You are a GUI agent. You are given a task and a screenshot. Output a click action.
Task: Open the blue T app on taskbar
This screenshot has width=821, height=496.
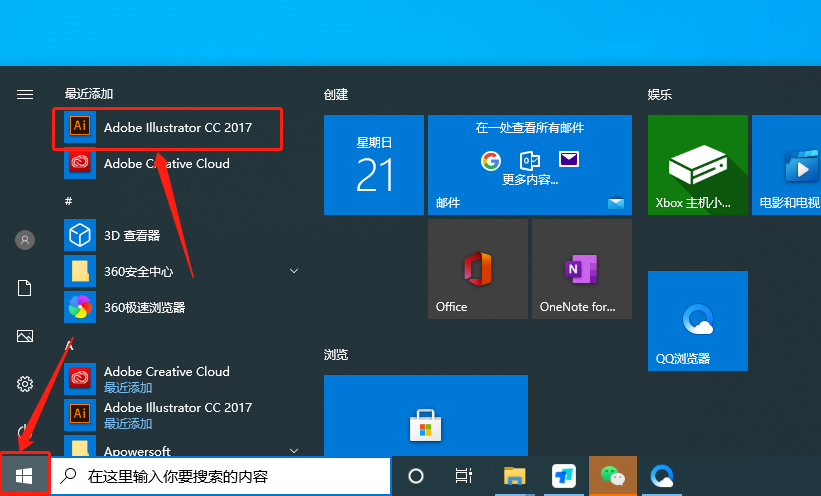[x=563, y=476]
